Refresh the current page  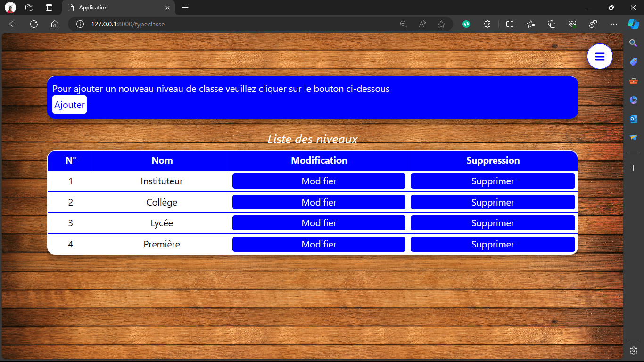34,24
